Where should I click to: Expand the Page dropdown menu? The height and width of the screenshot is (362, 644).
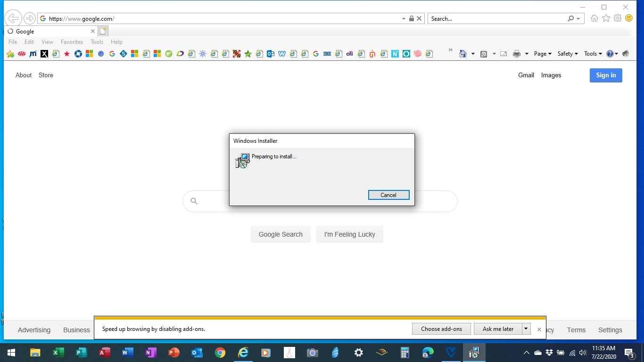pos(543,54)
